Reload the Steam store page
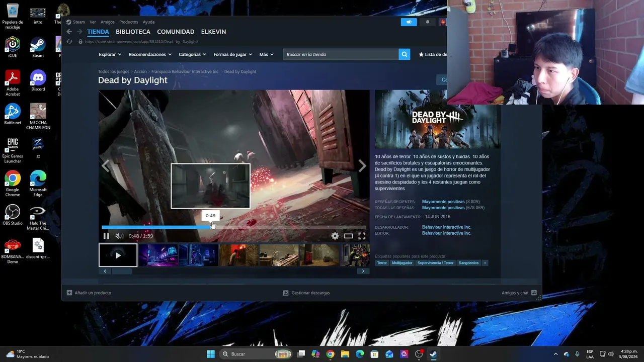Image resolution: width=644 pixels, height=362 pixels. 69,42
